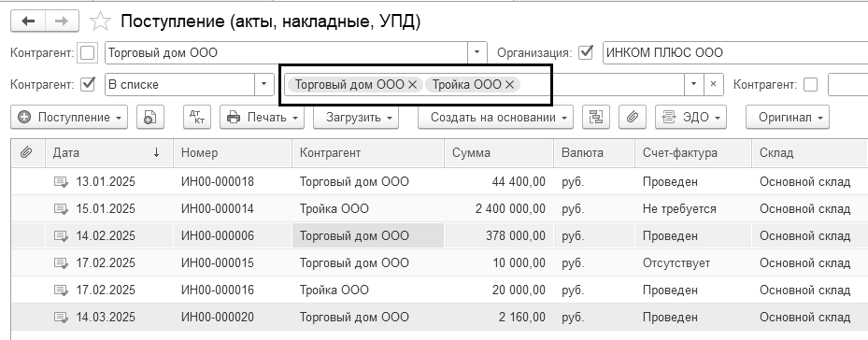Image resolution: width=868 pixels, height=340 pixels.
Task: Show Дт/Кт postings icon
Action: (x=198, y=118)
